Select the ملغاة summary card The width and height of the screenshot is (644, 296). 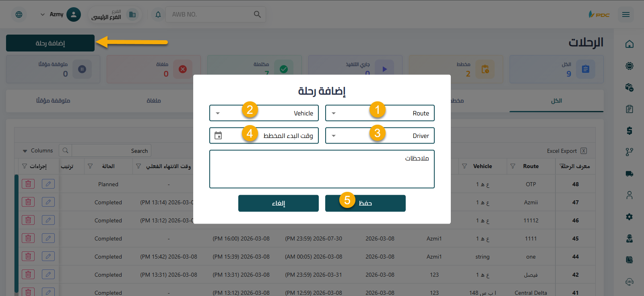tap(153, 69)
